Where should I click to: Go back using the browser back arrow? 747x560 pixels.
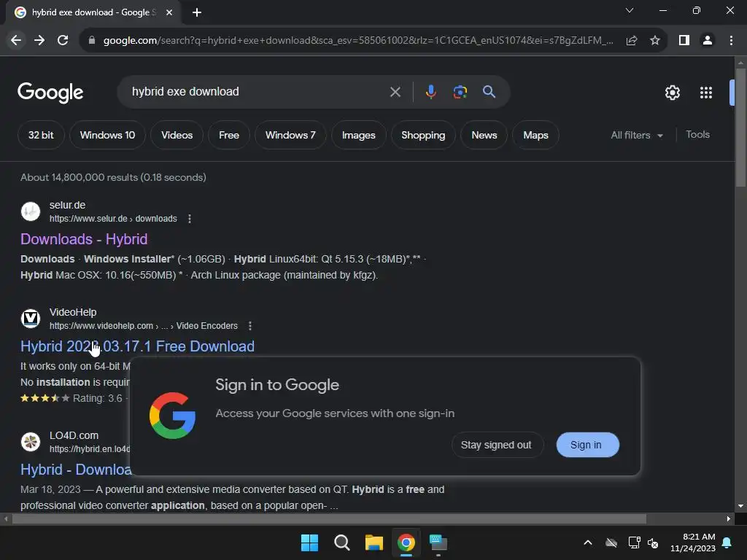(x=16, y=41)
